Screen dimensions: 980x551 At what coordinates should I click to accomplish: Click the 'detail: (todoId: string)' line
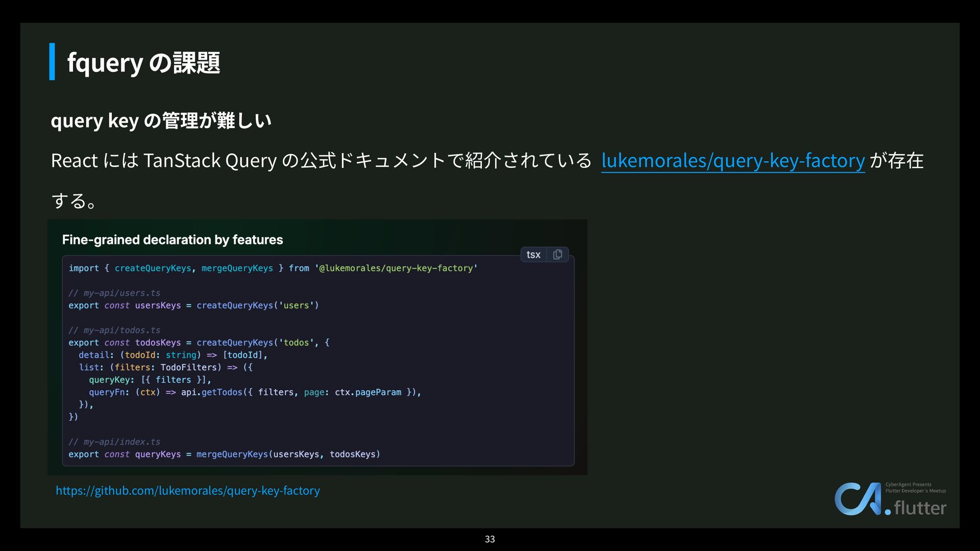[173, 355]
